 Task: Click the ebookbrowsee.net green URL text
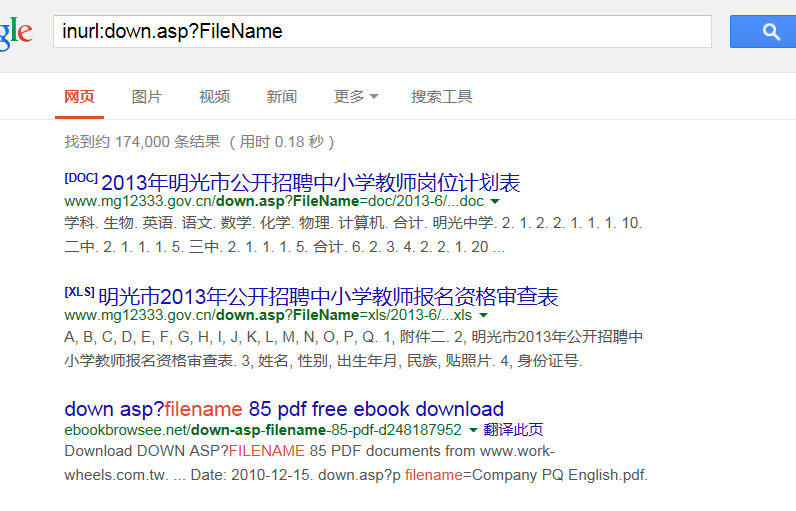(263, 430)
